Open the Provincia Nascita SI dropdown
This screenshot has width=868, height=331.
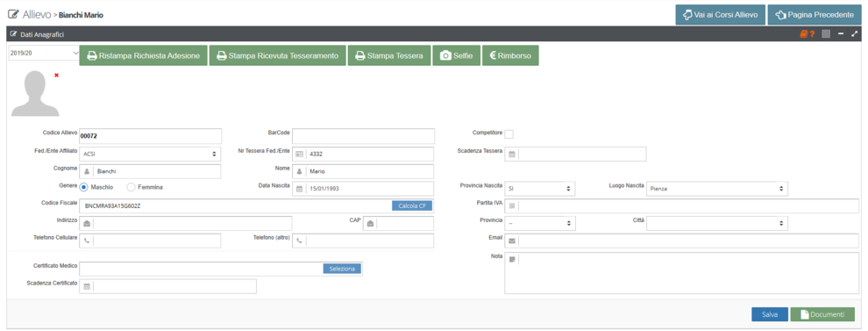pos(540,189)
